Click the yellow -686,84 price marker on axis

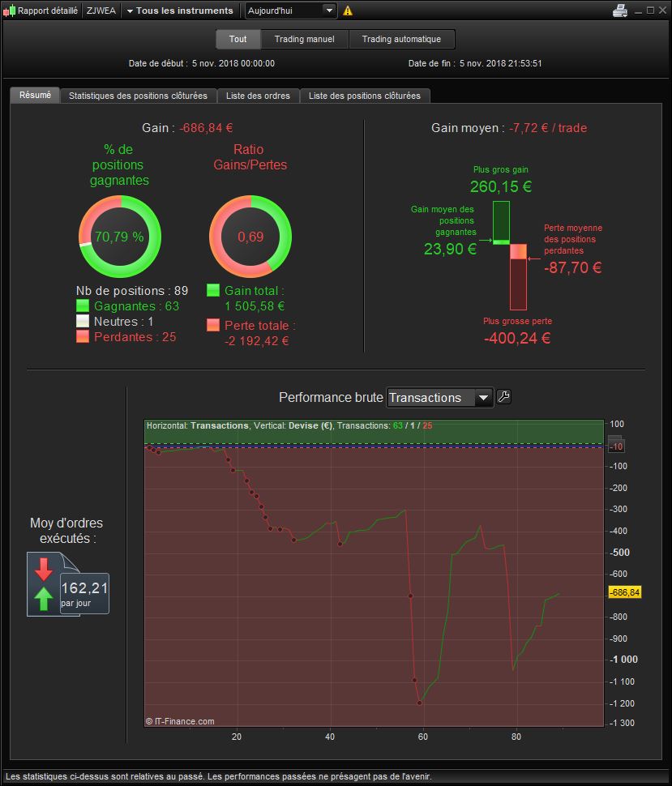click(624, 592)
